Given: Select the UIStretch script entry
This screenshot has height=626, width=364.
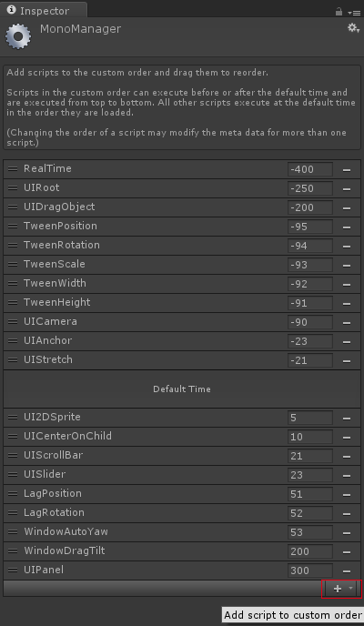Looking at the screenshot, I should (x=182, y=360).
